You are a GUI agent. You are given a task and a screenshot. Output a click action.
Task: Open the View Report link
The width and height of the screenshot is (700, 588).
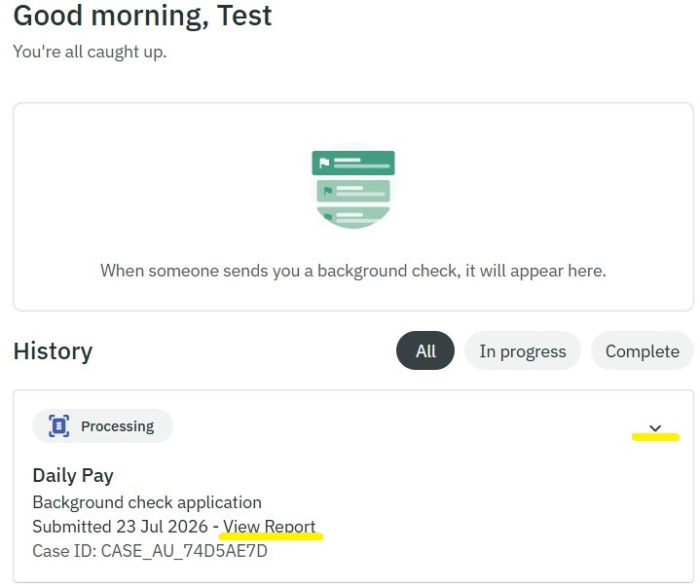pyautogui.click(x=270, y=527)
